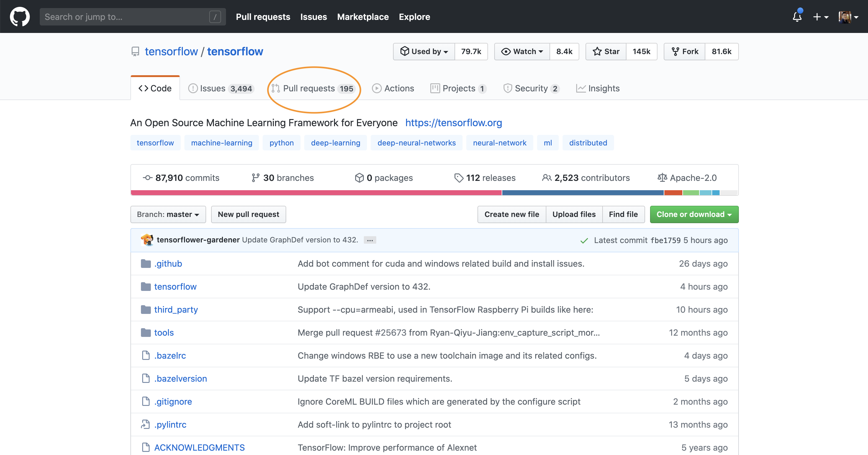Click the tools folder icon
Screen dimensions: 868x455
click(146, 333)
